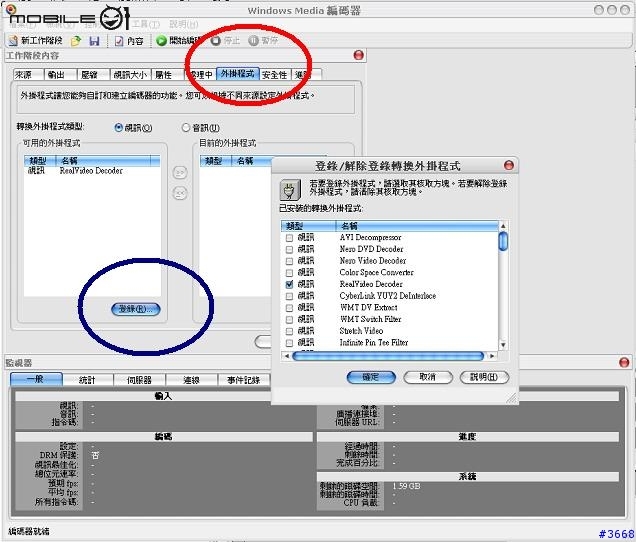Switch to the Source (來源) tab

click(28, 75)
